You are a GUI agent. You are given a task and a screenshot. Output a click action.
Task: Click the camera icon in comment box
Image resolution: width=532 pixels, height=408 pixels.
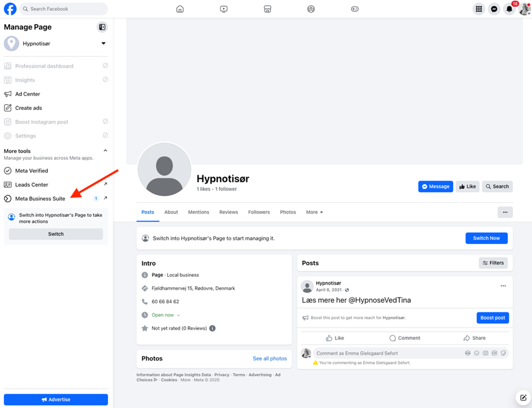(x=485, y=353)
